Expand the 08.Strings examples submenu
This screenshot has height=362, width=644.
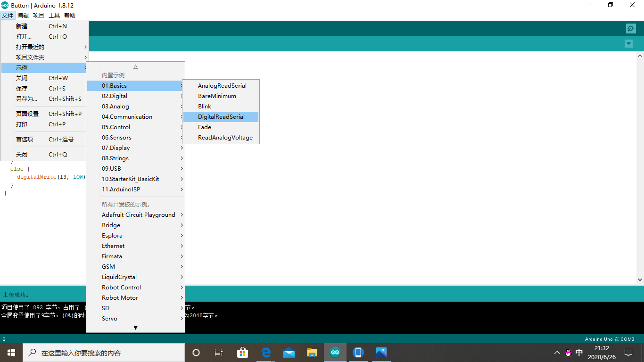(x=136, y=158)
